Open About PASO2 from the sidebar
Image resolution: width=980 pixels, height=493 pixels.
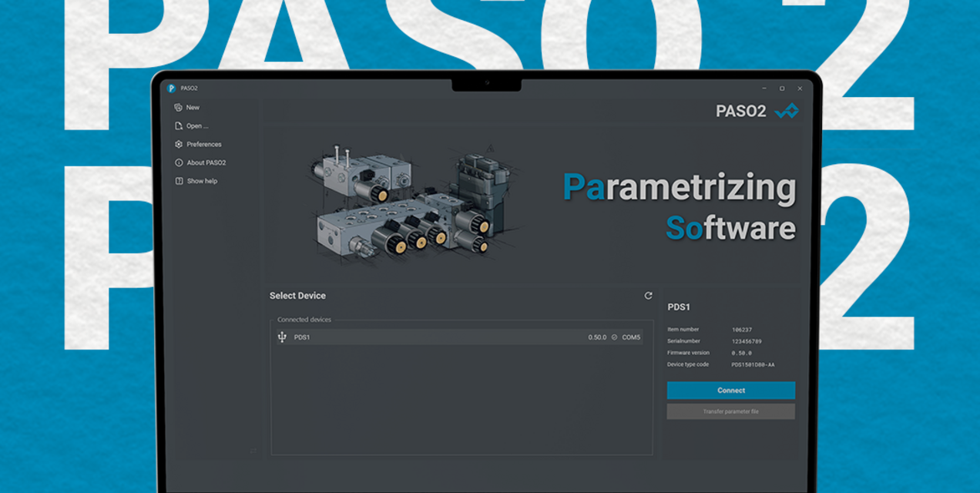pos(206,163)
